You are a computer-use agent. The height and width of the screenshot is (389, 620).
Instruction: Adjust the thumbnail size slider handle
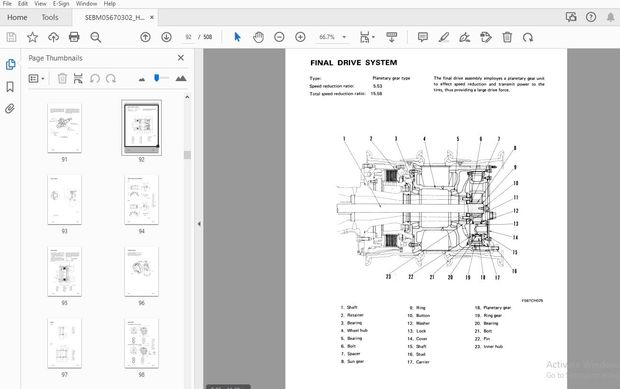157,78
